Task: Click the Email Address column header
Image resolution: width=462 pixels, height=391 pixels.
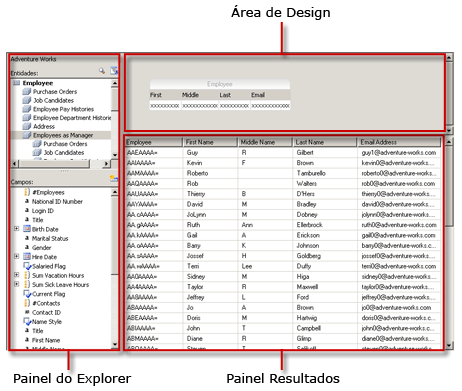Action: [399, 142]
